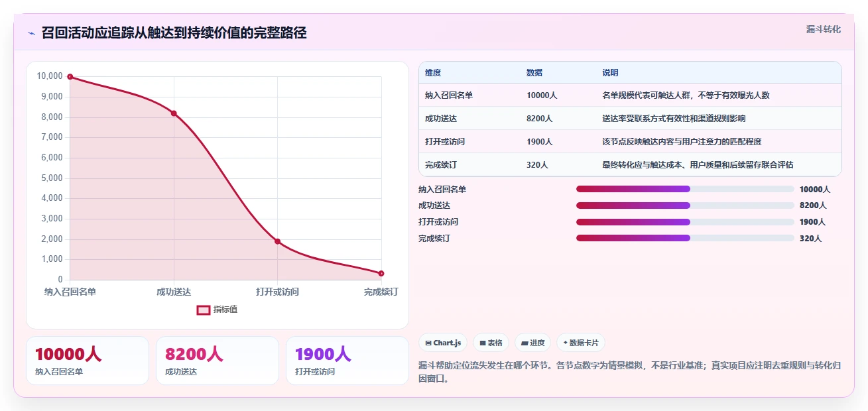Click the 320人 value beside progress bar
This screenshot has width=868, height=411.
(810, 239)
